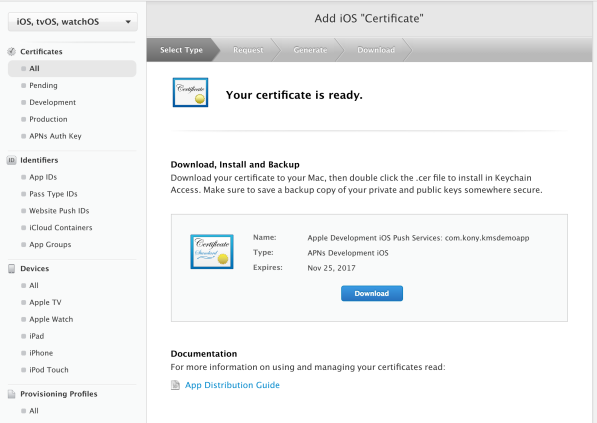Go to the Select Type step
Viewport: 597px width, 423px height.
click(181, 50)
